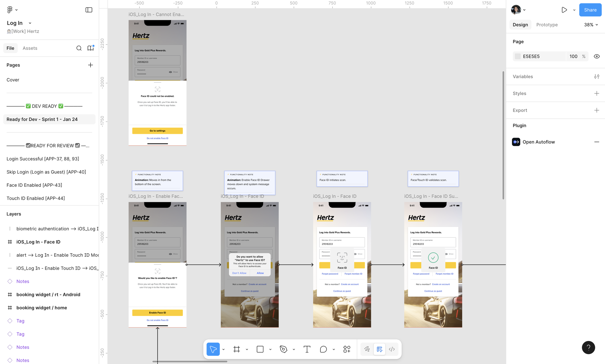Open the Actions components tool
605x364 pixels.
pos(347,349)
